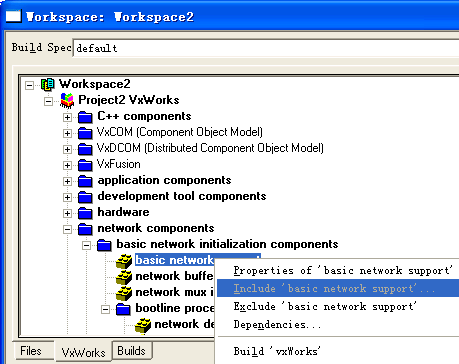
Task: Expand the VxDCOM node
Action: click(67, 149)
